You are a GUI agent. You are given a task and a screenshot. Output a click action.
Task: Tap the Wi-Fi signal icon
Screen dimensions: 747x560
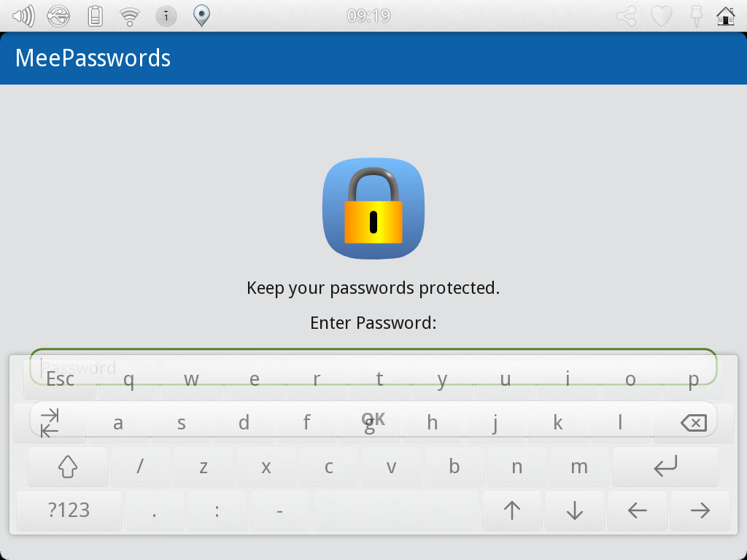point(130,15)
